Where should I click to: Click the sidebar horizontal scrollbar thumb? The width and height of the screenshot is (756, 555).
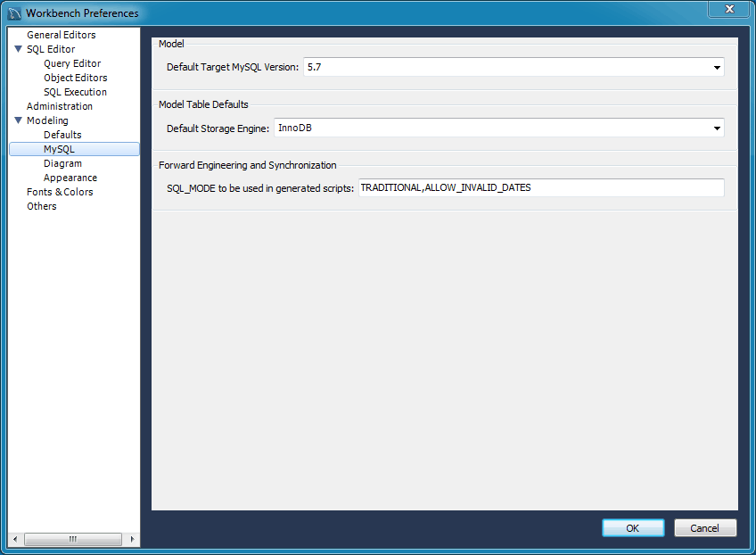click(73, 539)
